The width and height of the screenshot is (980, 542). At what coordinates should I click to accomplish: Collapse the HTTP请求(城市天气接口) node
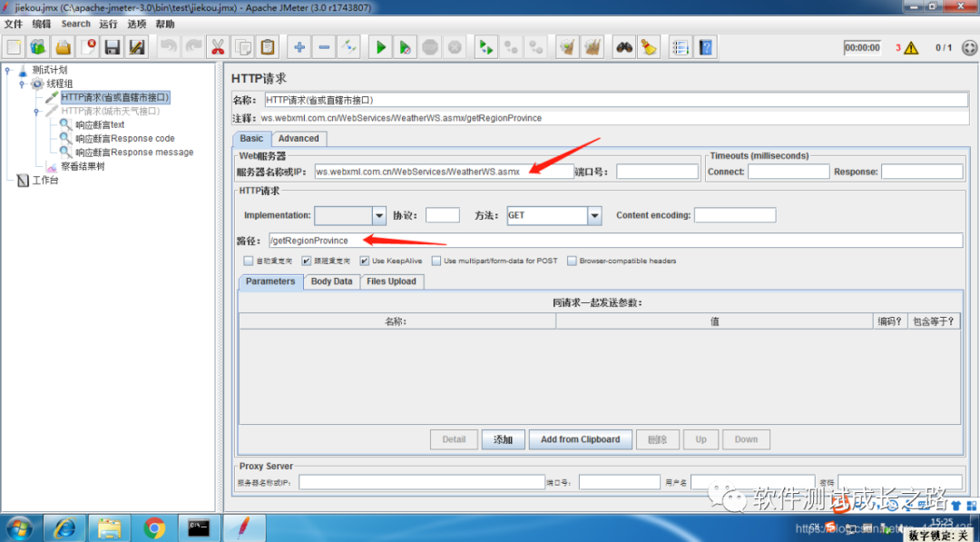point(36,112)
